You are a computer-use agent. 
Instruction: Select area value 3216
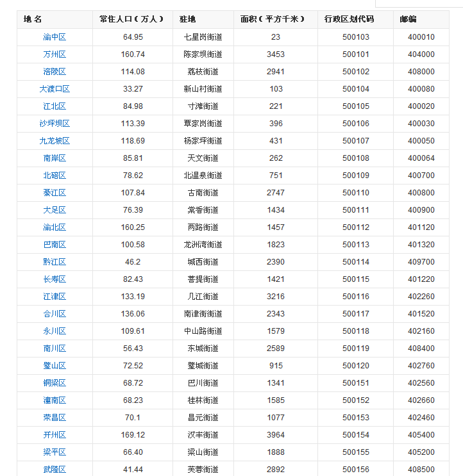(276, 297)
